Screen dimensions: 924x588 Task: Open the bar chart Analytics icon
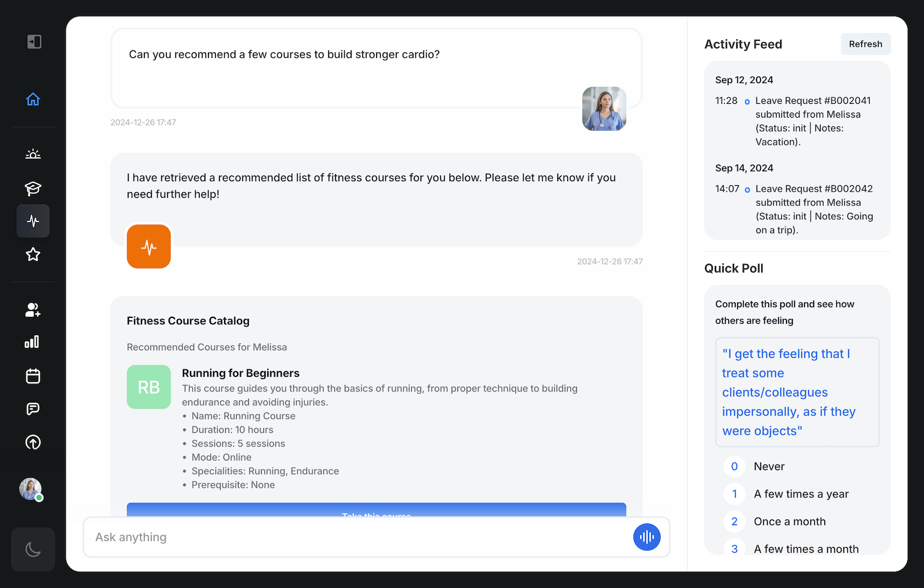33,342
